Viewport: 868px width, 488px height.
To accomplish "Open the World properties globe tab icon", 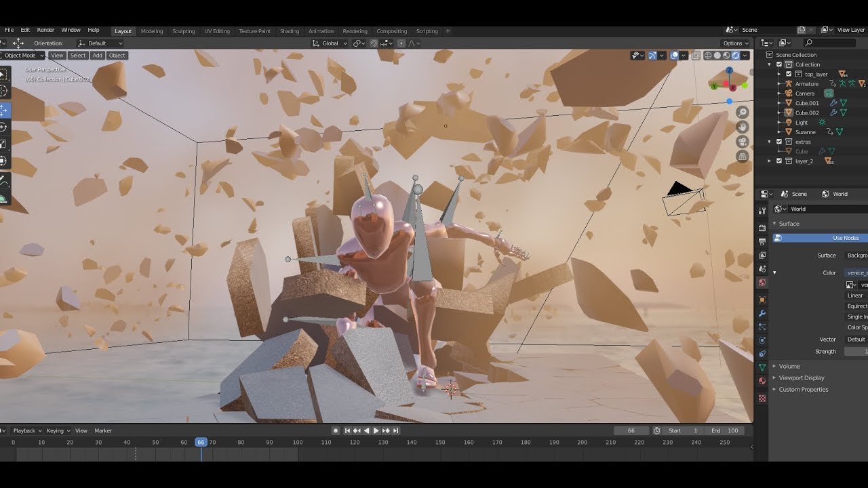I will coord(762,283).
